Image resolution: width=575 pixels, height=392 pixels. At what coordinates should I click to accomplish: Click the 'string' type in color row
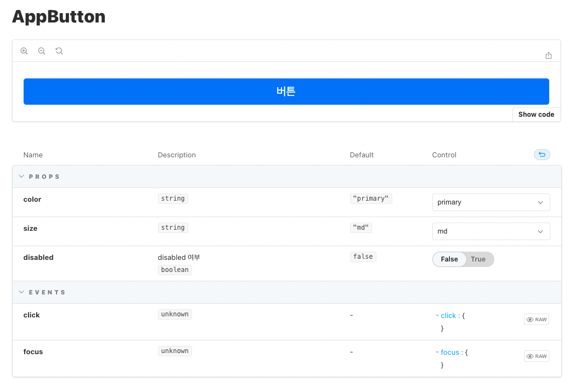173,198
